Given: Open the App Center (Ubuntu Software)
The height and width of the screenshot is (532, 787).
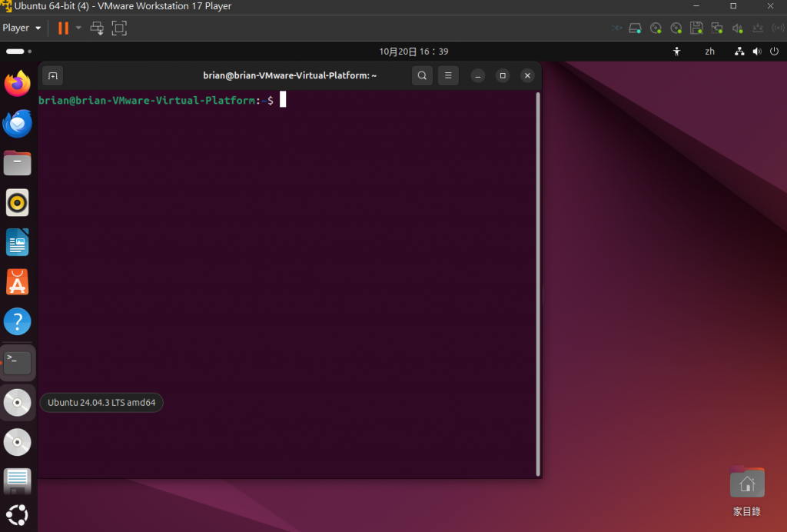Looking at the screenshot, I should 18,282.
